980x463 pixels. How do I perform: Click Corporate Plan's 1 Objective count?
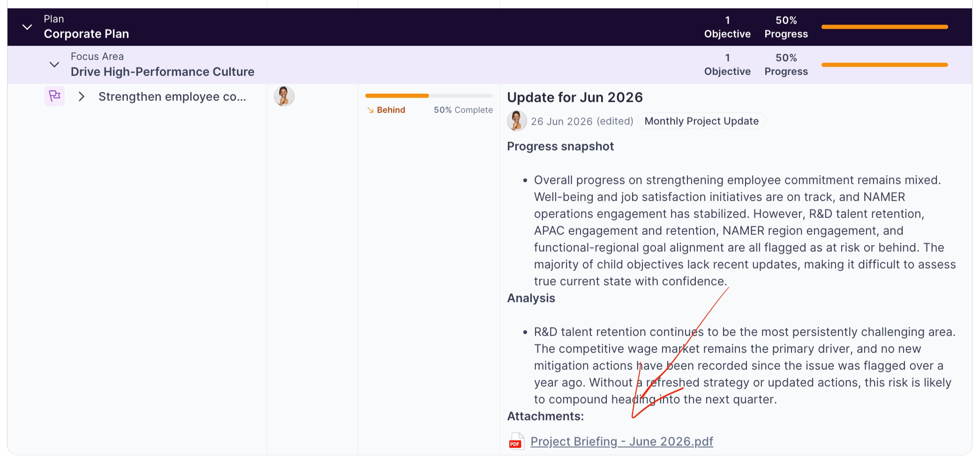click(727, 27)
